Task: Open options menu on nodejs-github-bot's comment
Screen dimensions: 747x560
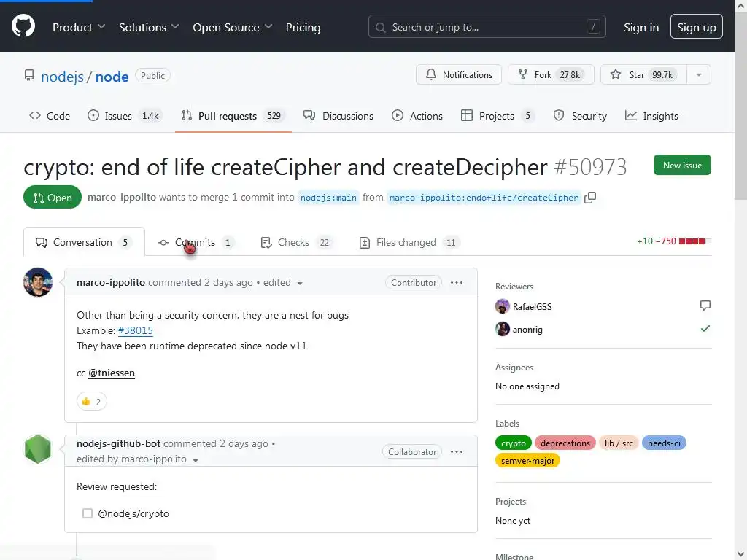Action: coord(457,451)
